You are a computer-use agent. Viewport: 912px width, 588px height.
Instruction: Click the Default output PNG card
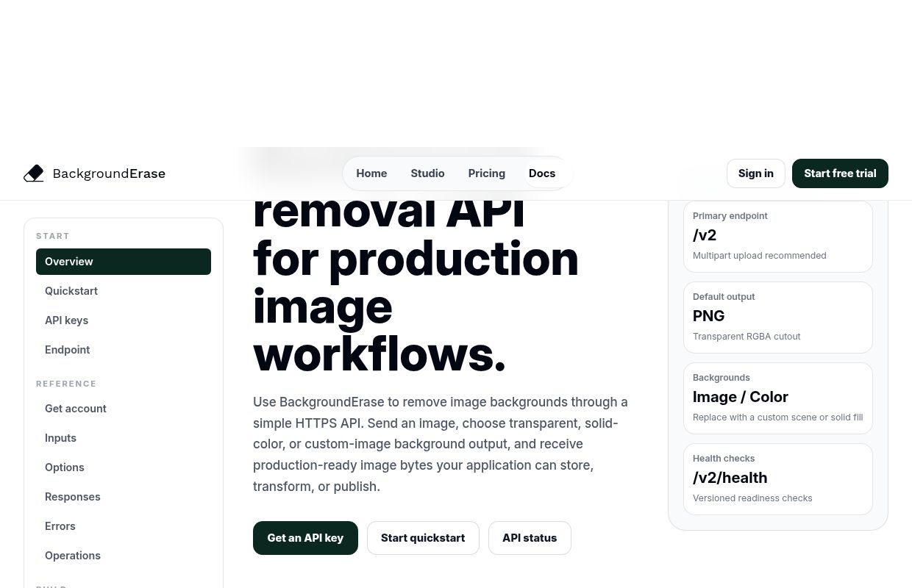click(x=778, y=318)
